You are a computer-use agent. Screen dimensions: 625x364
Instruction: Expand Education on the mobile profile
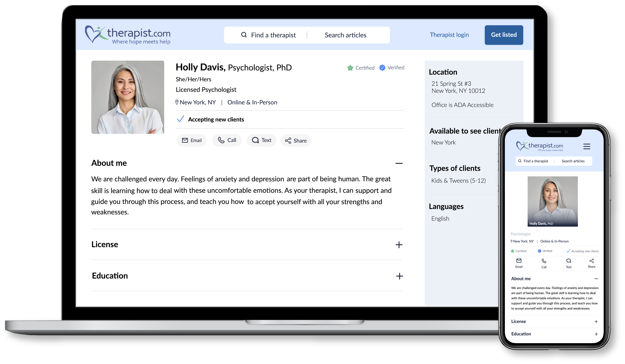[x=596, y=334]
